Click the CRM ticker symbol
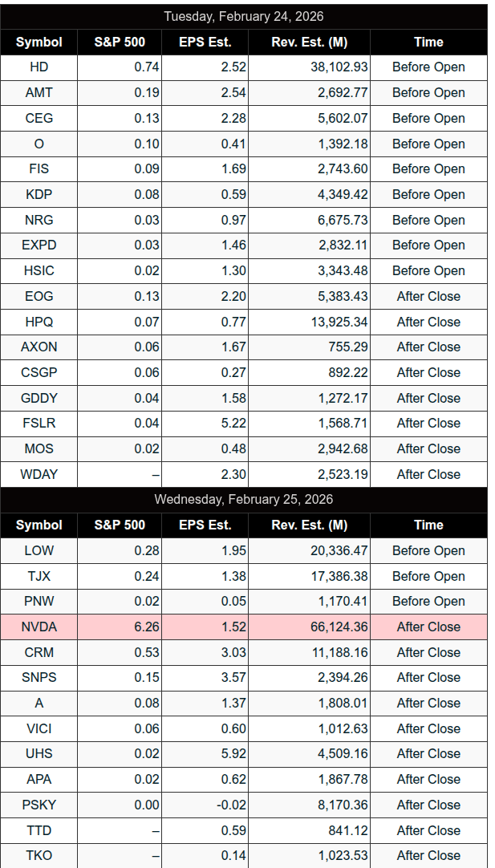This screenshot has height=868, width=495. [39, 652]
